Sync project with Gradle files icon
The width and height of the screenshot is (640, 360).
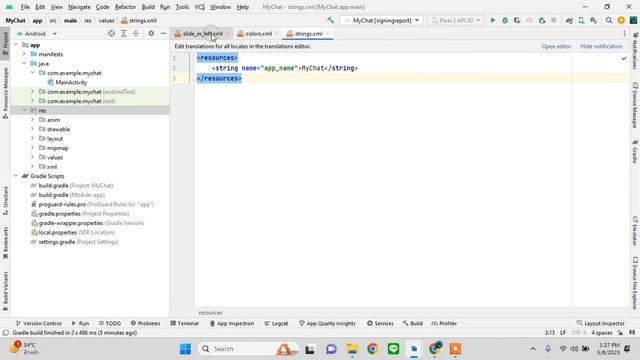pyautogui.click(x=569, y=20)
